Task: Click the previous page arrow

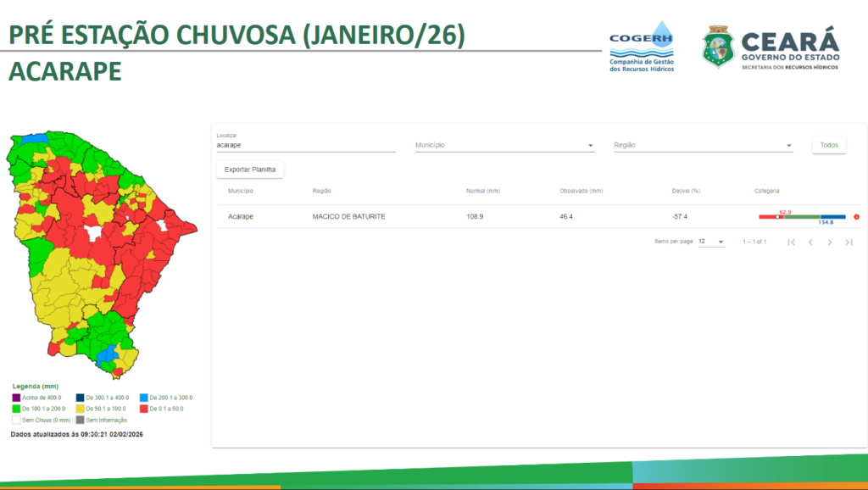Action: click(x=810, y=242)
